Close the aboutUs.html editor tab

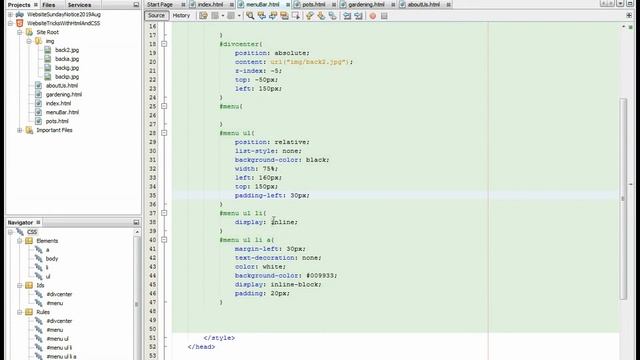click(x=449, y=4)
